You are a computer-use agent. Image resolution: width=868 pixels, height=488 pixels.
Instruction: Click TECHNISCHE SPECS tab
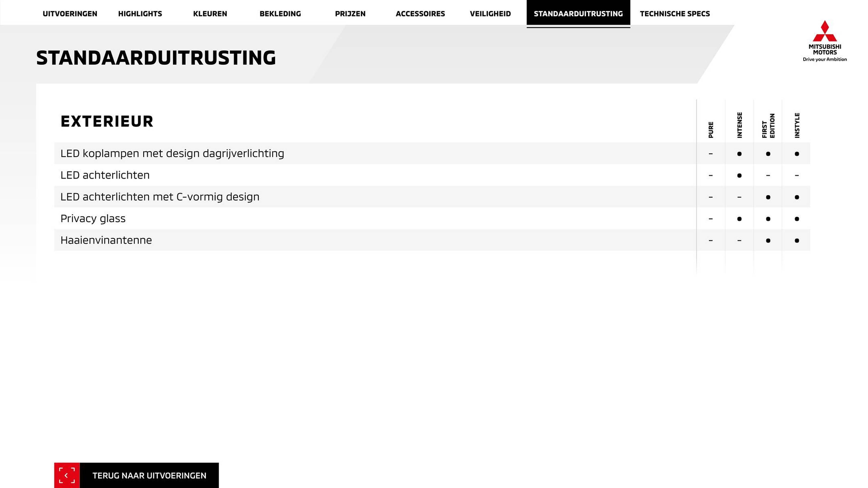click(x=674, y=13)
